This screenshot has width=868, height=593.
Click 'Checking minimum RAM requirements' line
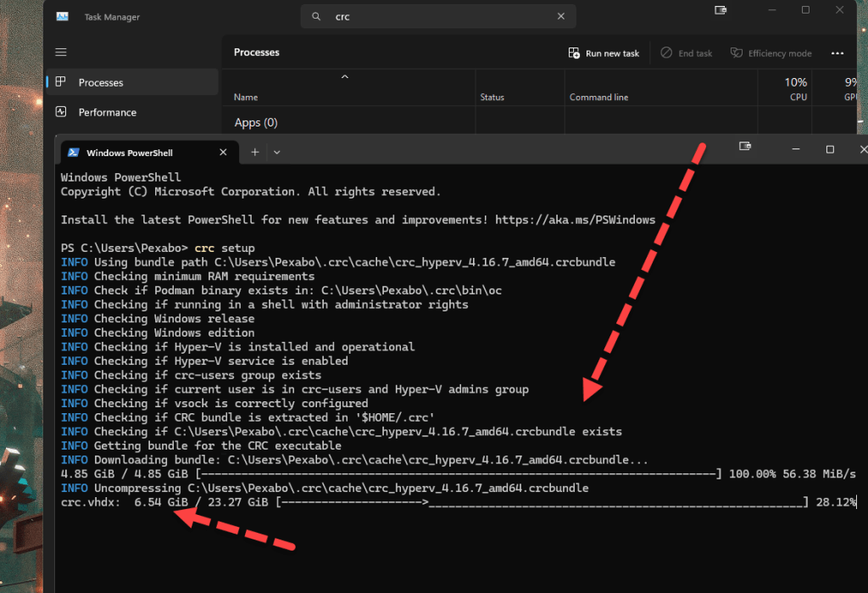(x=204, y=277)
